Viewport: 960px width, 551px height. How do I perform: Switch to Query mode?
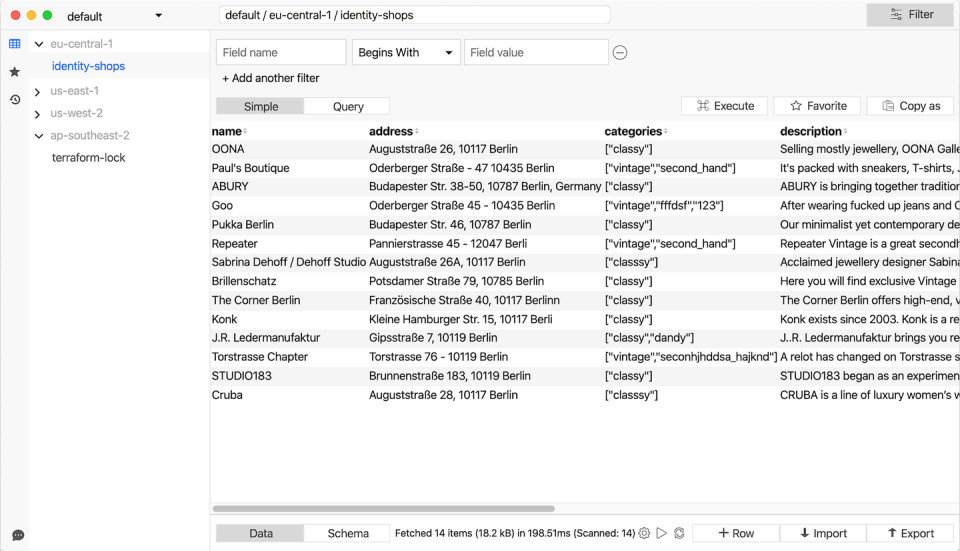click(x=348, y=106)
